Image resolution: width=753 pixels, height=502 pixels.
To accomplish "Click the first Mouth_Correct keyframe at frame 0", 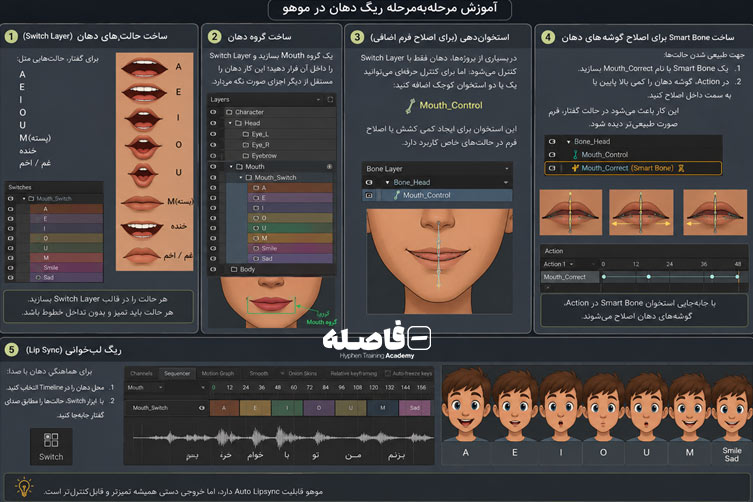I will (x=604, y=277).
